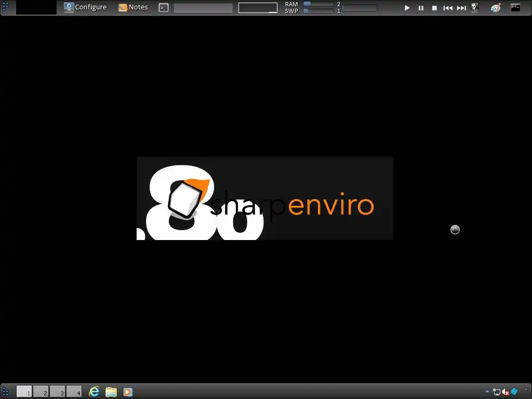The height and width of the screenshot is (399, 532).
Task: Open the bottom bar SharpEnviro menu icon
Action: [x=5, y=392]
